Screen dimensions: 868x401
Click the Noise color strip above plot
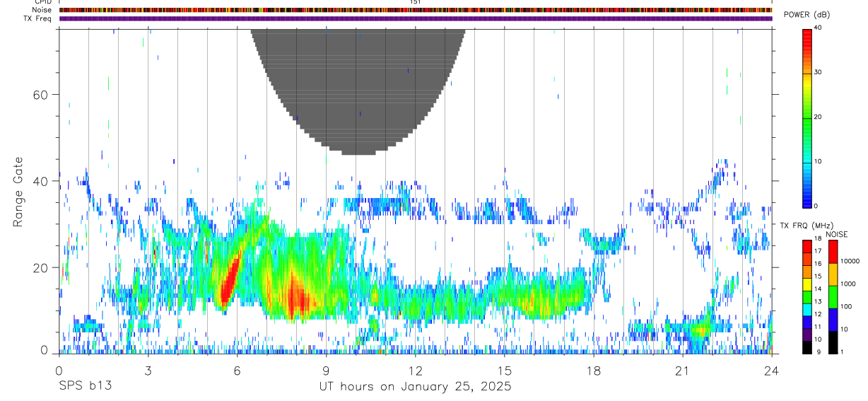(x=416, y=10)
